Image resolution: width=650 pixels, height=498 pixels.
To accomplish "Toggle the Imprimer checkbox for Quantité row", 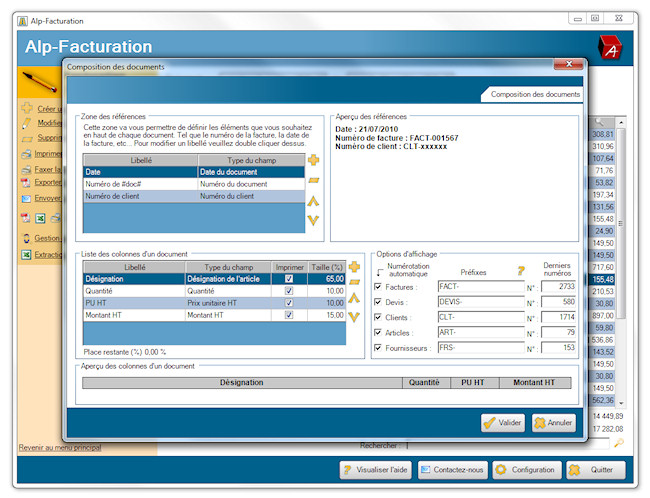I will (289, 291).
